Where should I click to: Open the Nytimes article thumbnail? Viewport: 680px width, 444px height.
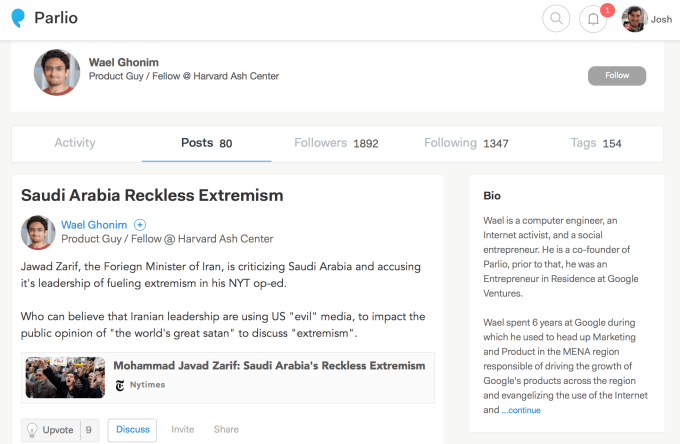tap(66, 377)
